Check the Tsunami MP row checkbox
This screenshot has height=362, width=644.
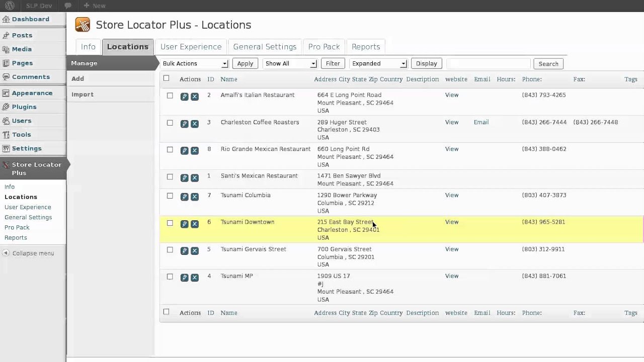point(170,277)
